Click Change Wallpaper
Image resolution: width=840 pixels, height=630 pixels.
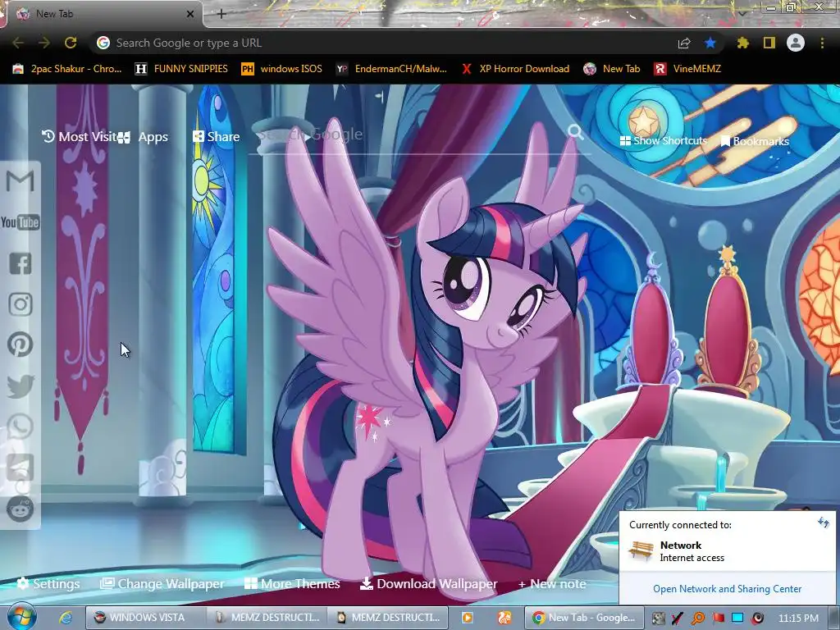click(x=162, y=584)
